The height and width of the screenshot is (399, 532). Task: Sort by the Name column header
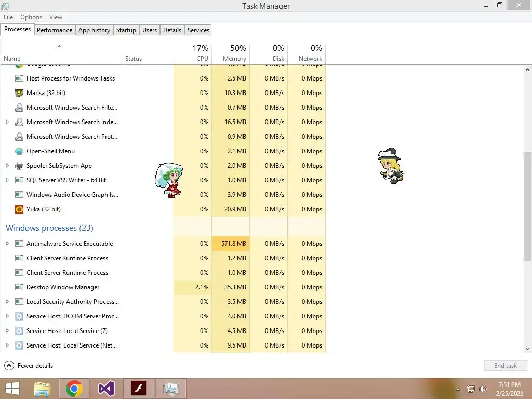61,54
